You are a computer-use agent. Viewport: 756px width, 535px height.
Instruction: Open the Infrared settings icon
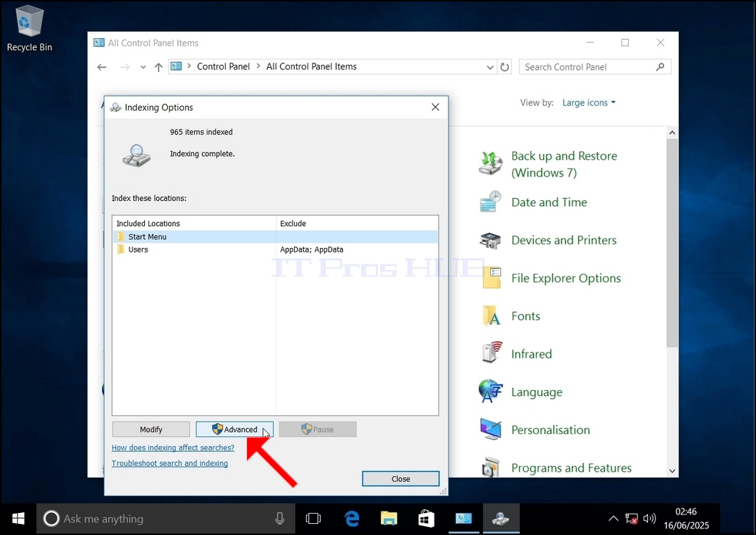(x=492, y=352)
